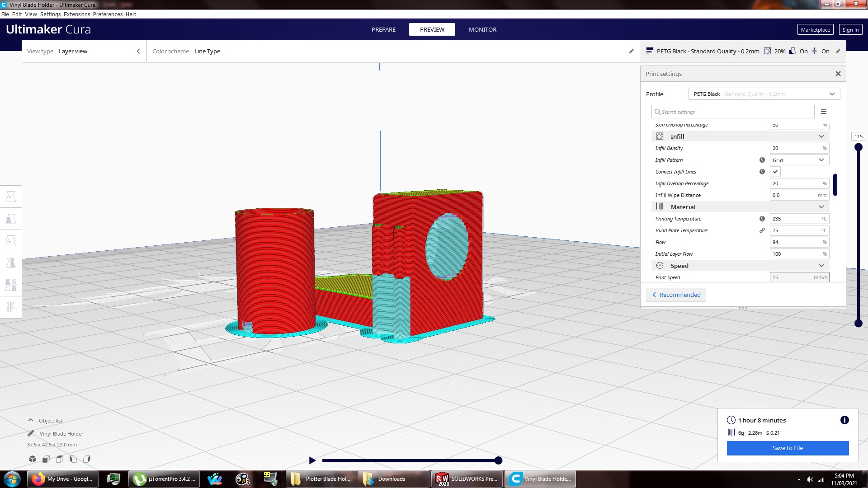Select the Rotate tool in left toolbar
Screen dimensions: 868x488
click(11, 241)
